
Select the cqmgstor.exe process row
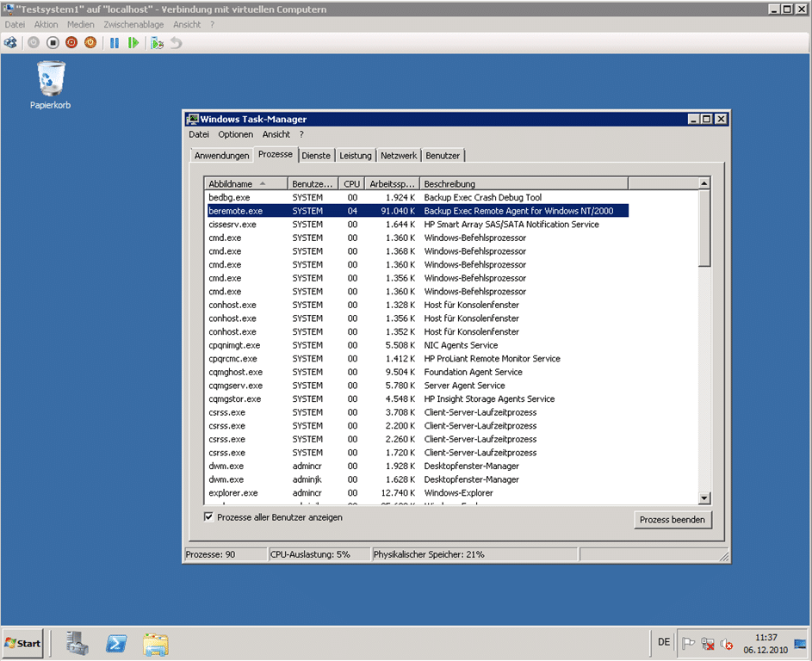[418, 399]
